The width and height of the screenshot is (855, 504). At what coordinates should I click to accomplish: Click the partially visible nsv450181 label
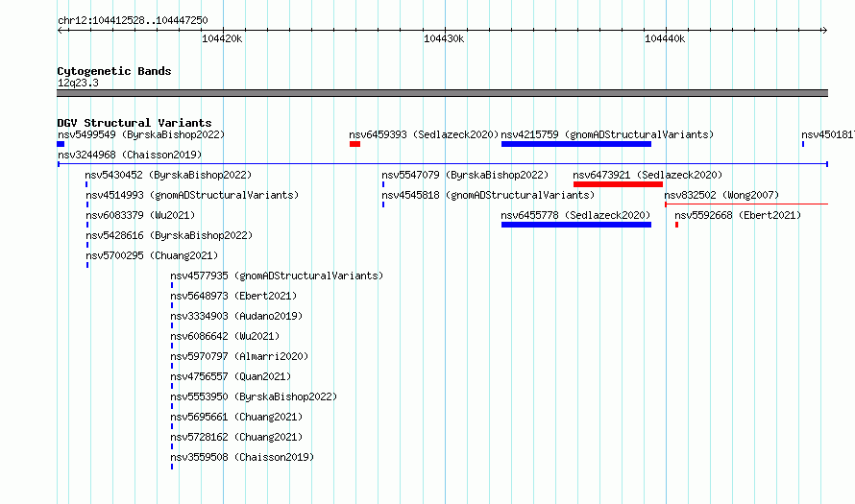pos(828,134)
